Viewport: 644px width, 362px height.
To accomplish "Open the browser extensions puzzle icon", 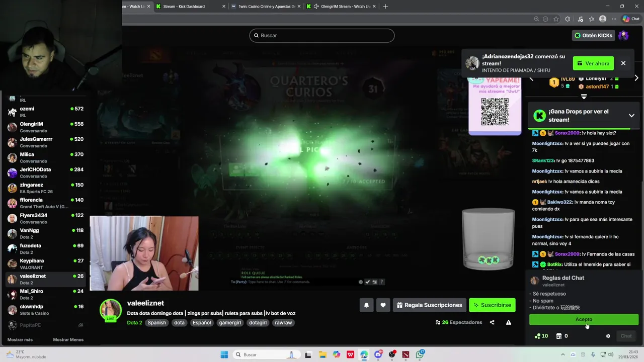I will coord(568,19).
